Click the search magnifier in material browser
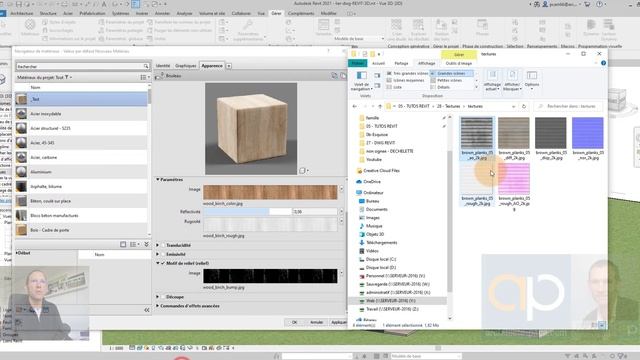Screen dimensions: 640x360 146,66
